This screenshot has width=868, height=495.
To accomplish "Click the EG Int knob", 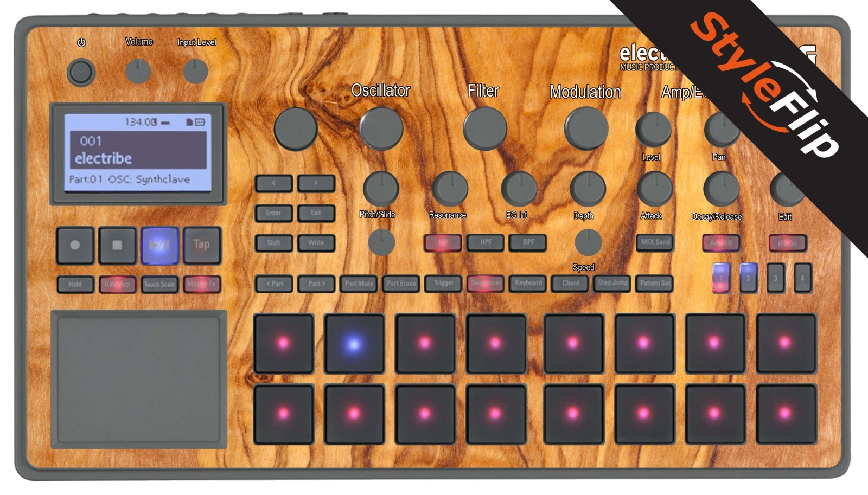I will (519, 189).
